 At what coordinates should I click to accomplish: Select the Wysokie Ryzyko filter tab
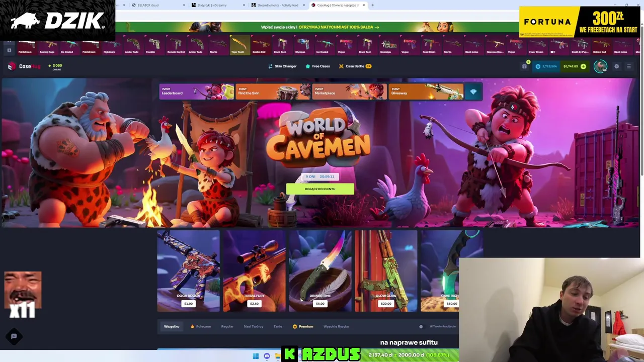[x=336, y=326]
